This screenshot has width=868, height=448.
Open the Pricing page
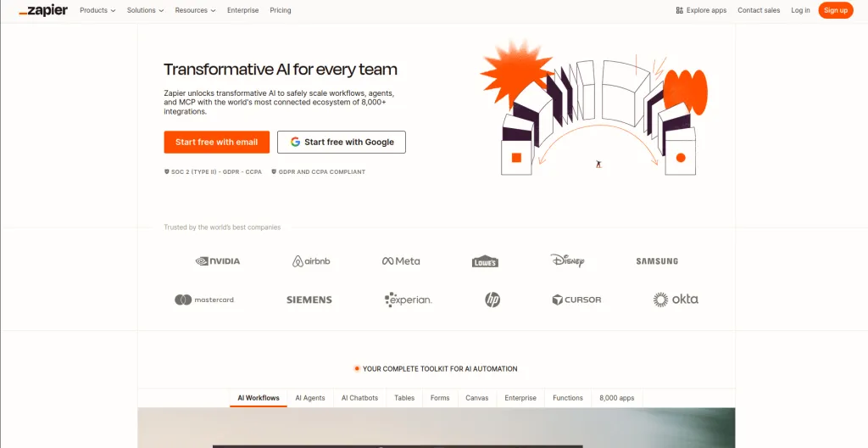280,10
